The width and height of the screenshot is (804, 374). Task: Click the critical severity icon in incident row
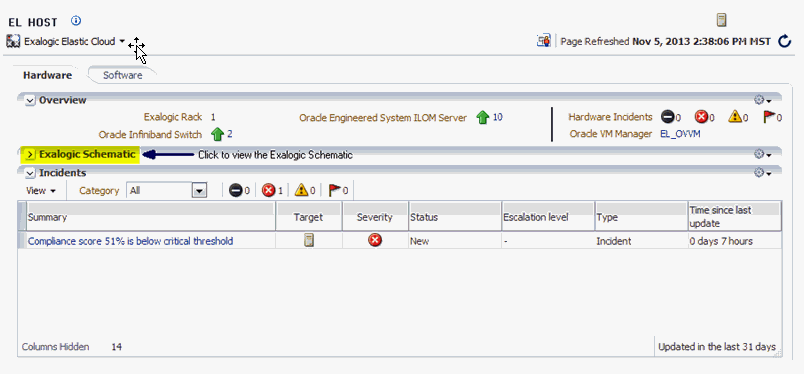375,240
